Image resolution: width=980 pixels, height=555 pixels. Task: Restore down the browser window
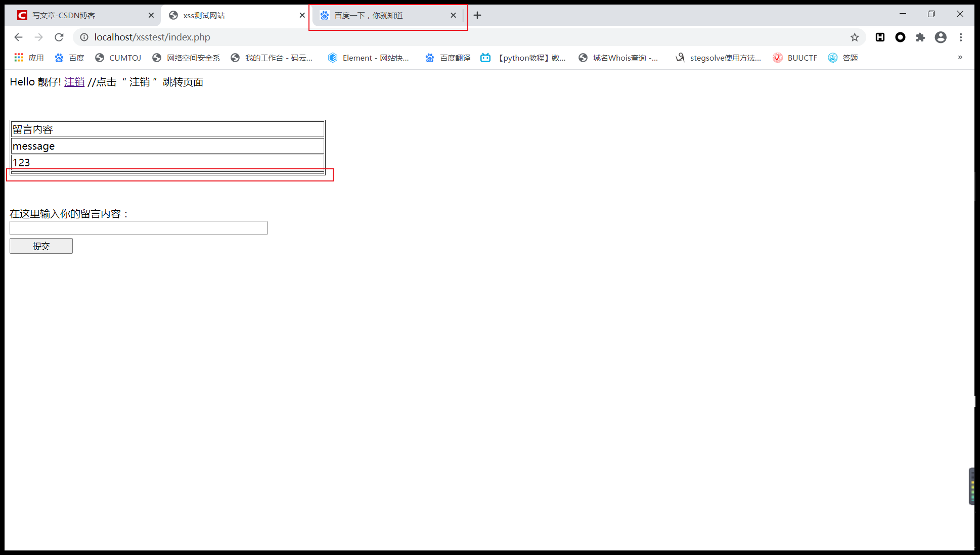[x=931, y=14]
